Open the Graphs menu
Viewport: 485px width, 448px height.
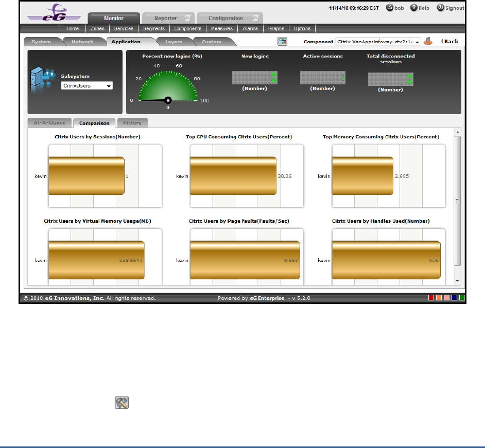(276, 29)
